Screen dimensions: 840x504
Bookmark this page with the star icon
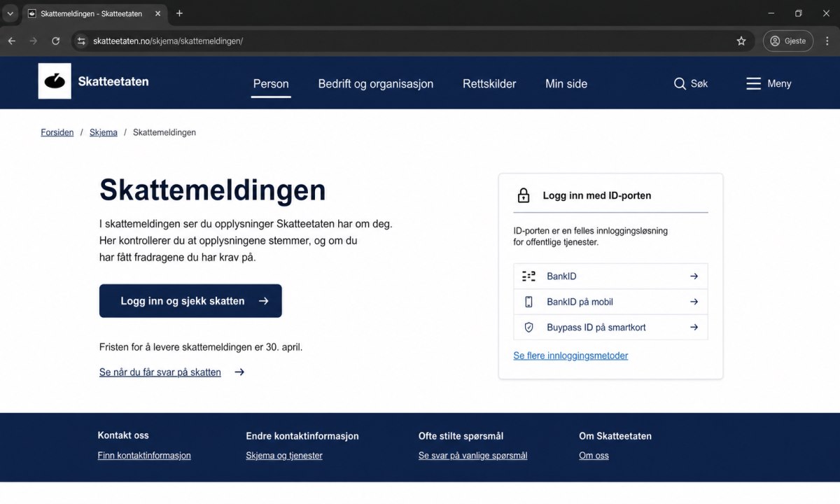click(x=741, y=41)
